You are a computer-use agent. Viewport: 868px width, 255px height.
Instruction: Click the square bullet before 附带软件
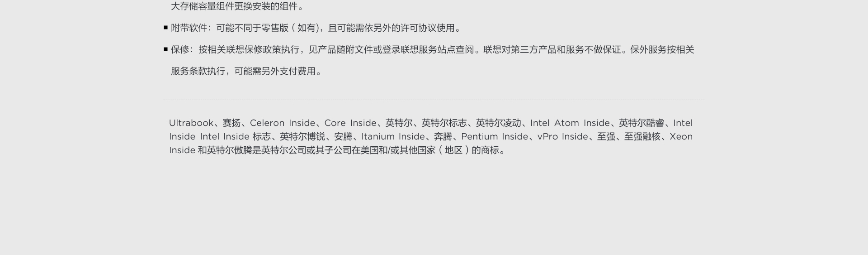click(x=165, y=28)
